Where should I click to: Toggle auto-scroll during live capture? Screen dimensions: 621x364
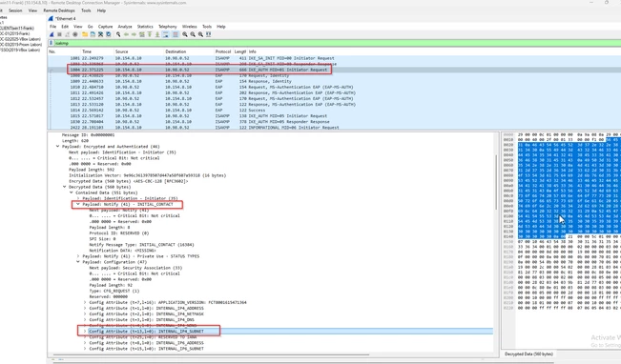[166, 35]
